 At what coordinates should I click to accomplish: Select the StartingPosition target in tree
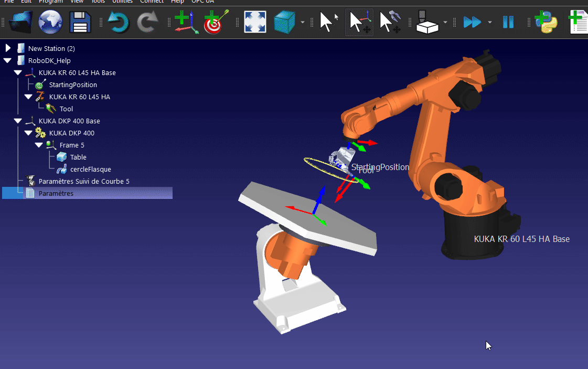point(73,85)
